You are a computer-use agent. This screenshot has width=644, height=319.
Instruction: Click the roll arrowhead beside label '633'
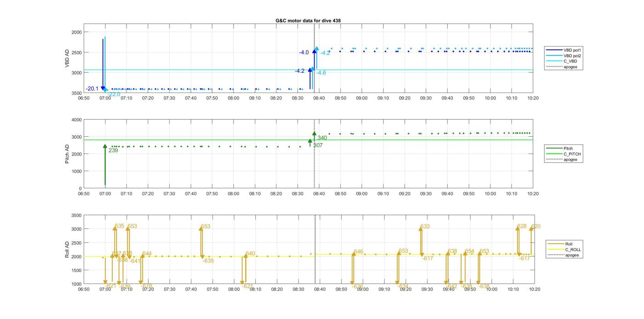[x=421, y=230]
